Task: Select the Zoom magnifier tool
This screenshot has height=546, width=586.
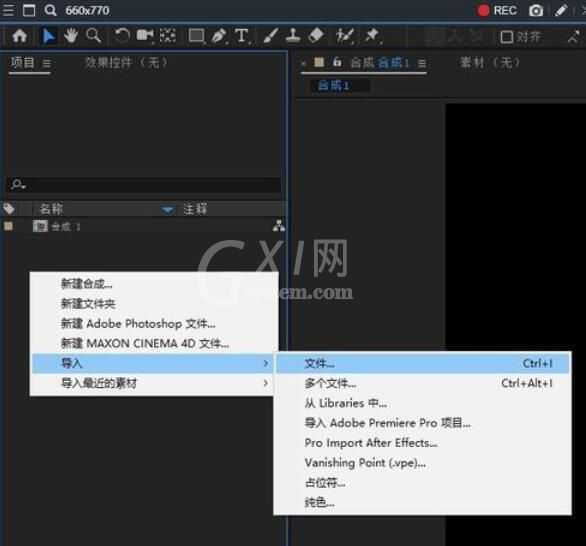Action: pyautogui.click(x=93, y=36)
